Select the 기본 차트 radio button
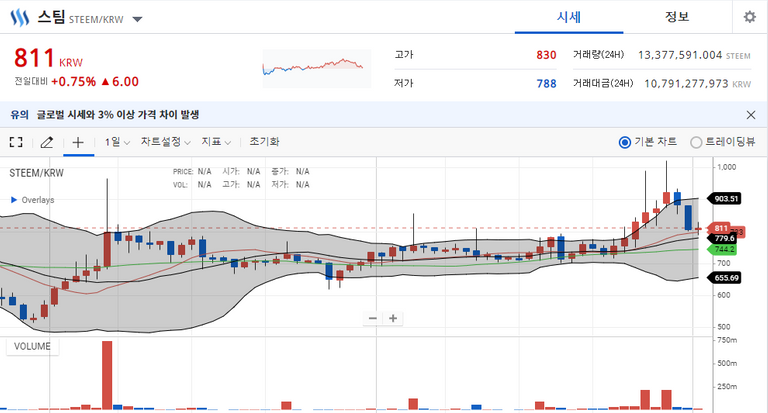 coord(624,142)
